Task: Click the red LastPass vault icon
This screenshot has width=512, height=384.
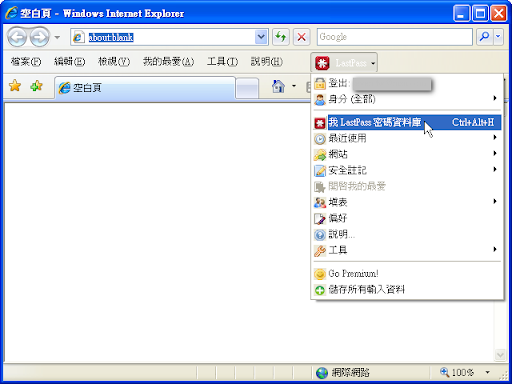Action: coord(320,123)
